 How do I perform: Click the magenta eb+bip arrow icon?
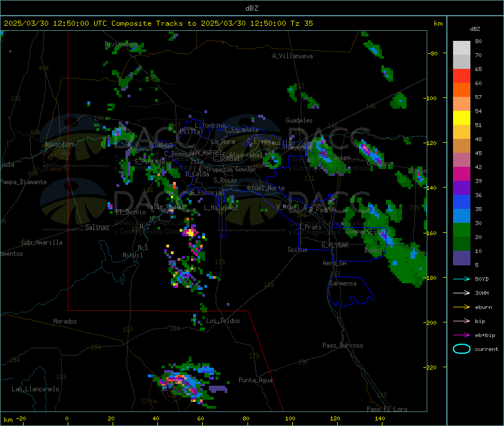461,335
